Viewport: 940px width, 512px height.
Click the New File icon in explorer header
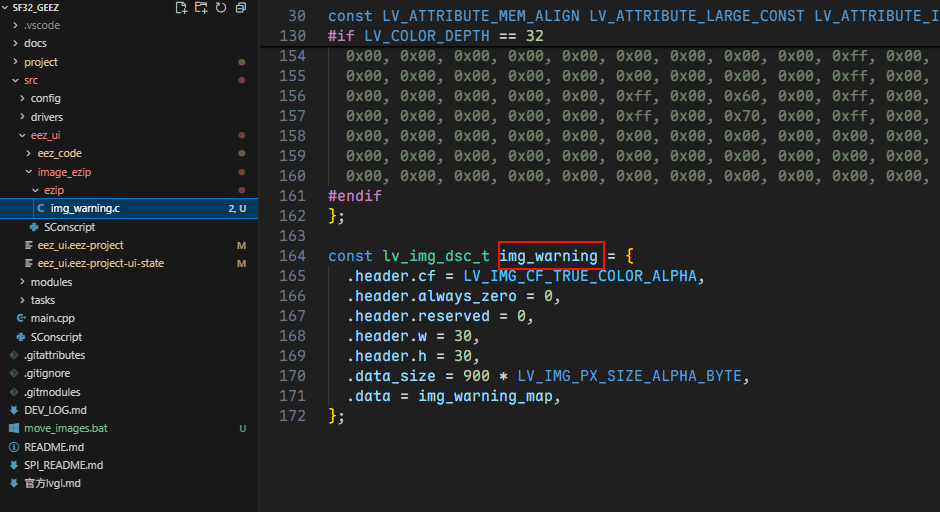(181, 8)
